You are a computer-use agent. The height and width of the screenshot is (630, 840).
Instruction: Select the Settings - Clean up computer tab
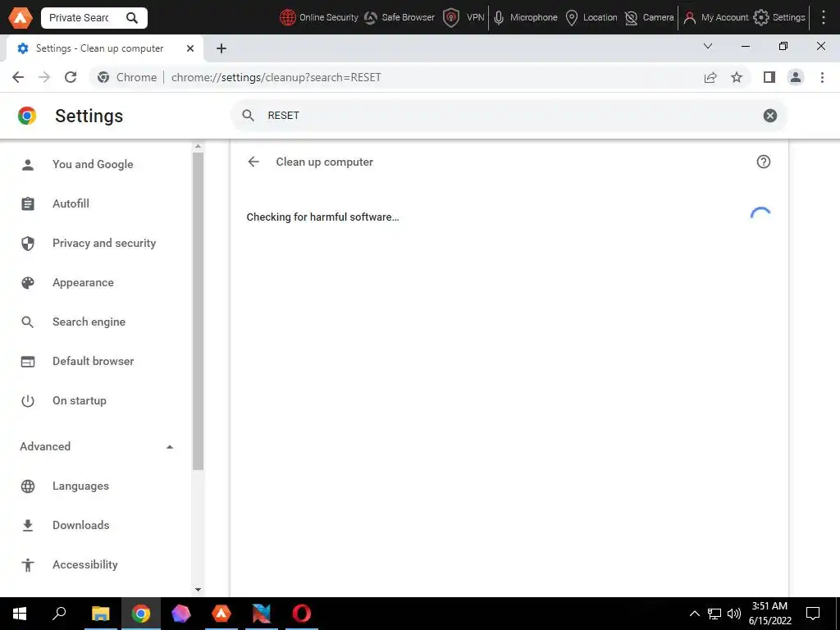104,48
